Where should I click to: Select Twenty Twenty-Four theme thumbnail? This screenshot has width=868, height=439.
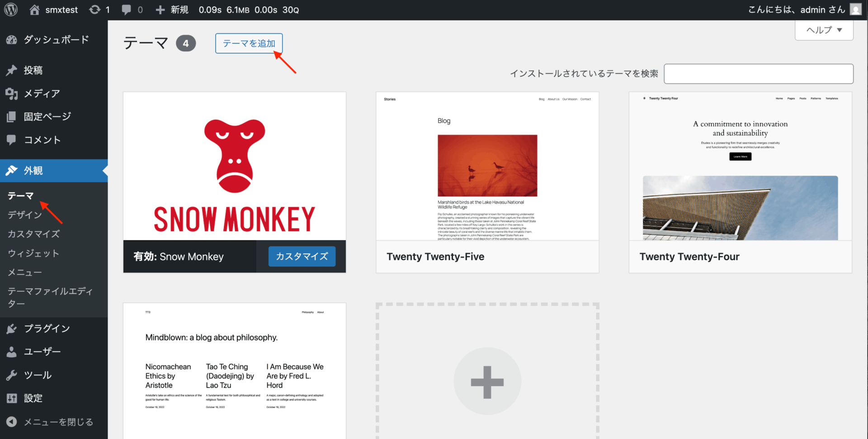point(741,166)
